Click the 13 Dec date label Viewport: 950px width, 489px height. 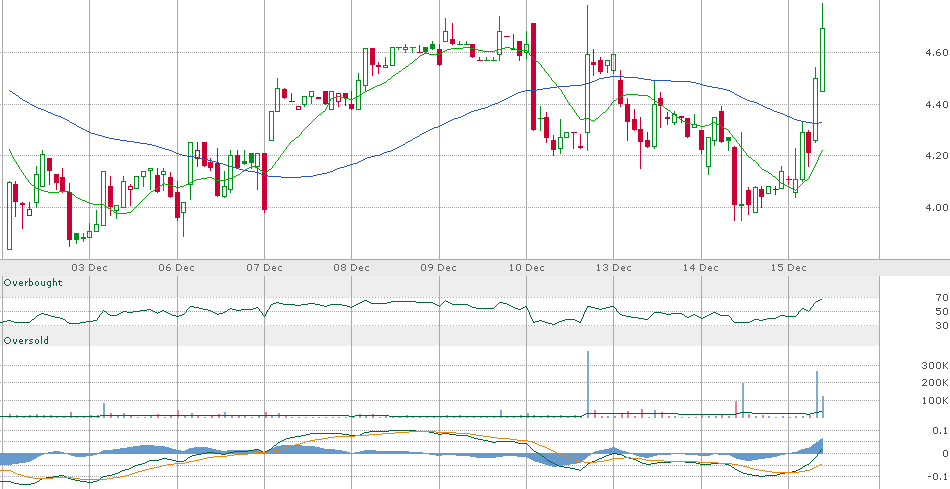pos(613,267)
